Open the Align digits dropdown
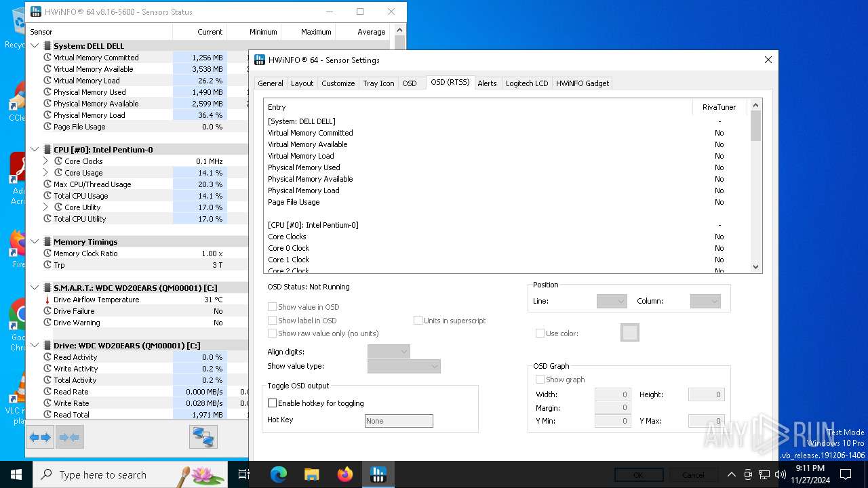This screenshot has width=868, height=488. click(x=389, y=352)
